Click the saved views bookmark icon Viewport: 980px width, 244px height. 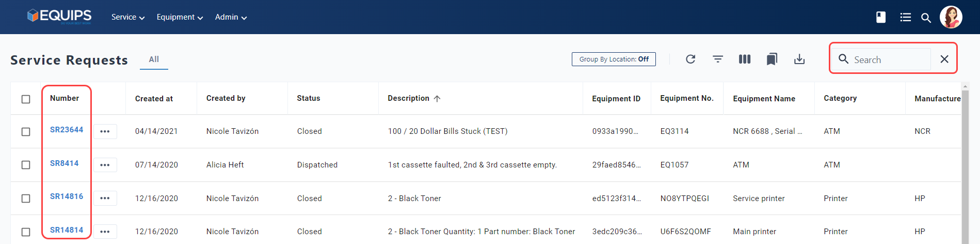(772, 59)
